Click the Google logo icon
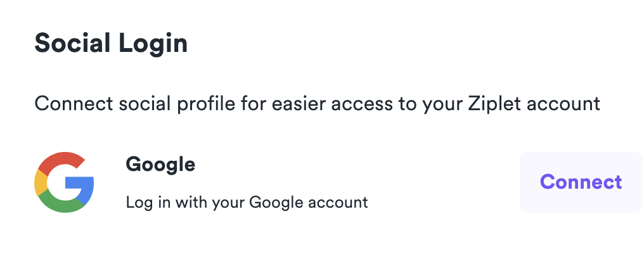Viewport: 644px width, 271px height. pyautogui.click(x=64, y=182)
